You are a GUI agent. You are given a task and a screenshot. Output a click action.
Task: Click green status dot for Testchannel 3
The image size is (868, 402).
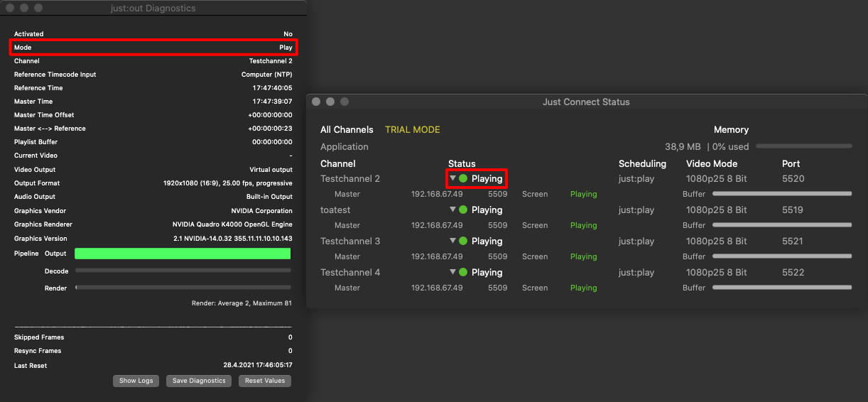click(x=463, y=241)
